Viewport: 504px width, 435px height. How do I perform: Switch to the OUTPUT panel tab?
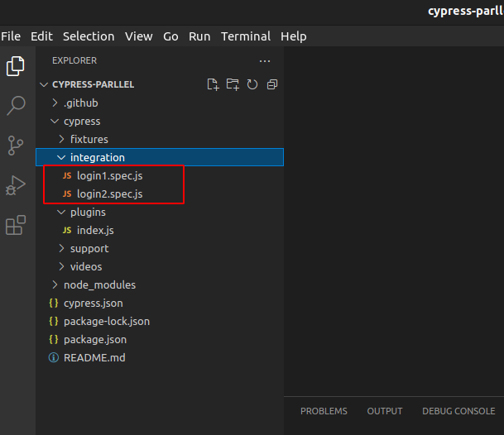(x=385, y=411)
